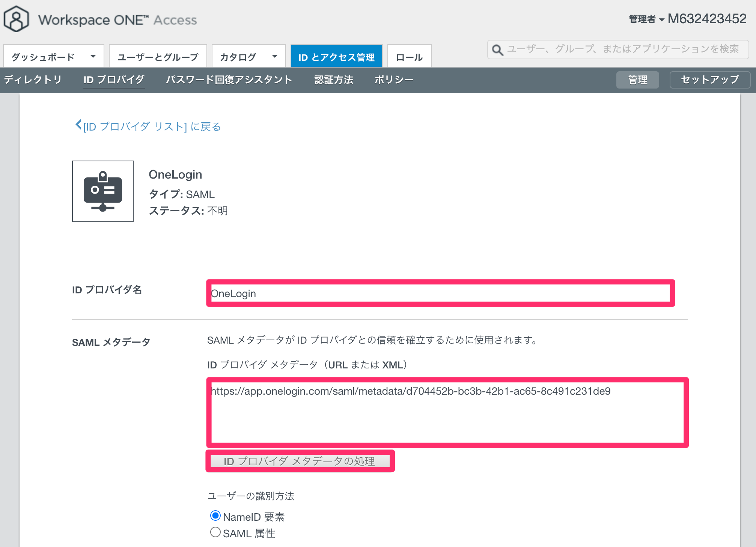Click the ID プロバイダ名 field label
The image size is (756, 547).
(107, 290)
